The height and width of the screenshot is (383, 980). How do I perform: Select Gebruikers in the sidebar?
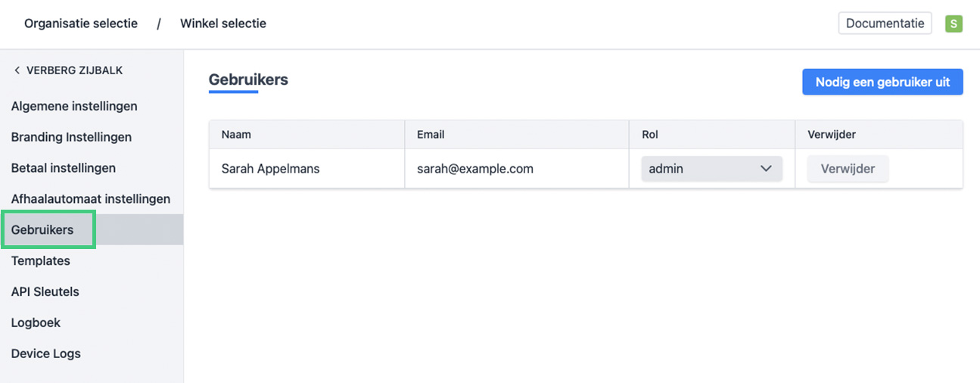click(x=42, y=230)
